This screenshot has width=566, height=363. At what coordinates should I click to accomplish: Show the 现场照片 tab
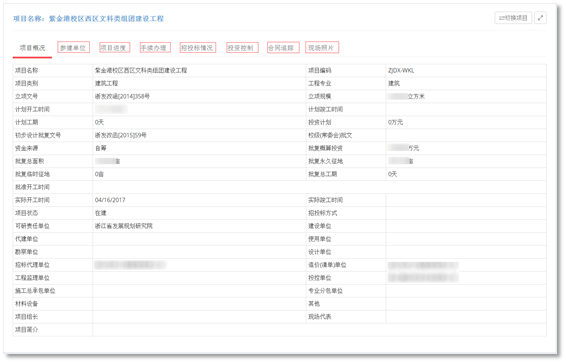click(x=322, y=48)
